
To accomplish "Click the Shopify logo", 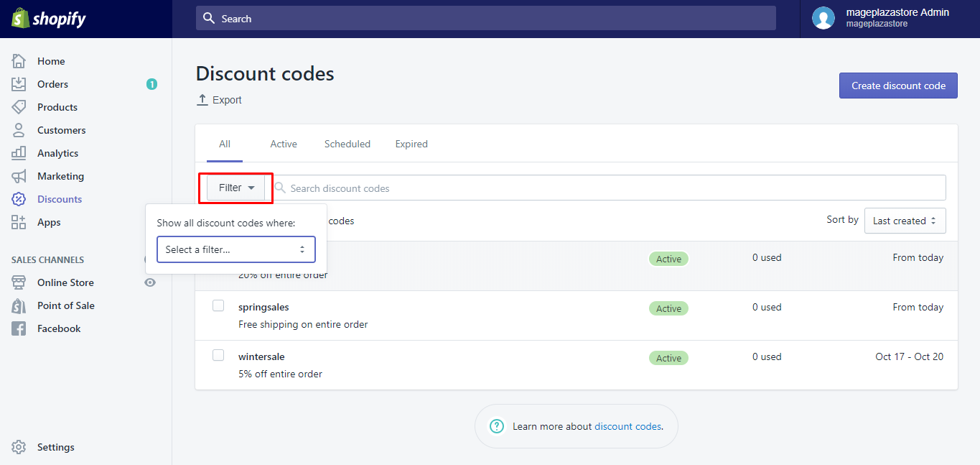I will pyautogui.click(x=49, y=19).
